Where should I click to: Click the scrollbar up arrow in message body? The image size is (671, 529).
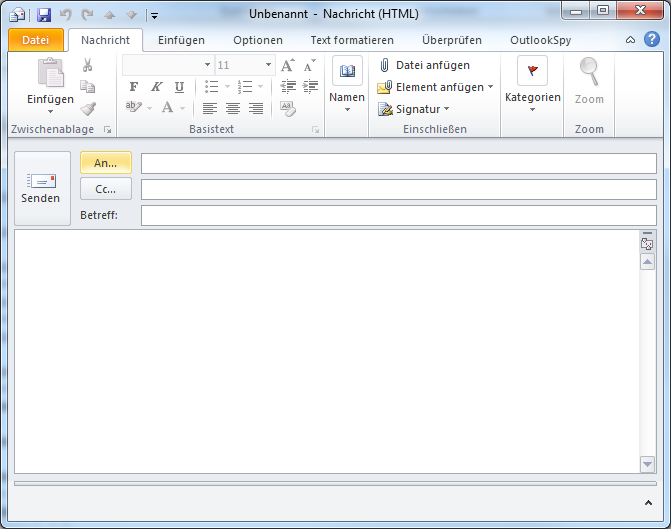tap(647, 262)
